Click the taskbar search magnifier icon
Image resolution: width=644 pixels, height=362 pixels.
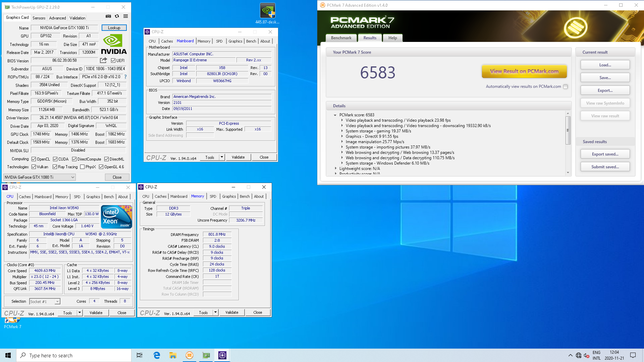(x=23, y=355)
